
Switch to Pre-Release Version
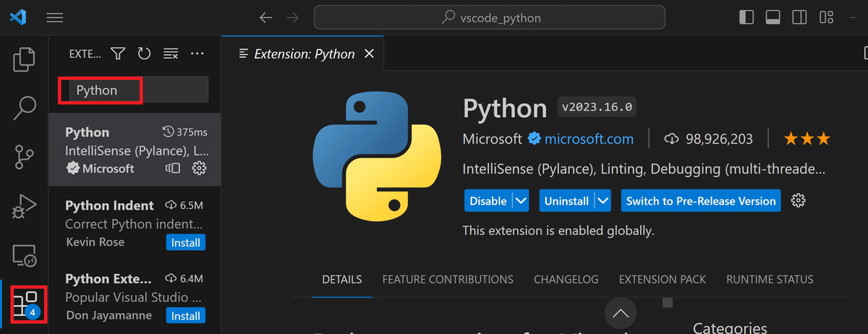[701, 201]
